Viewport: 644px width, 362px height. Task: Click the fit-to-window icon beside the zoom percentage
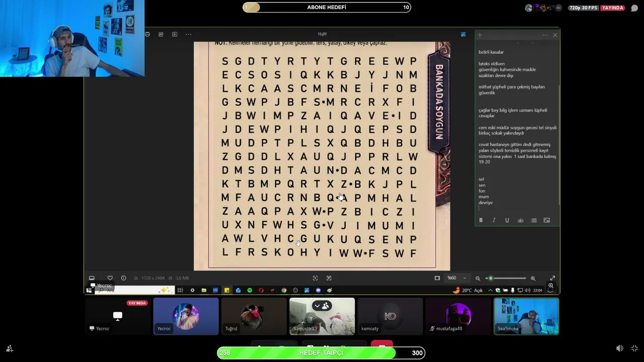[x=437, y=278]
